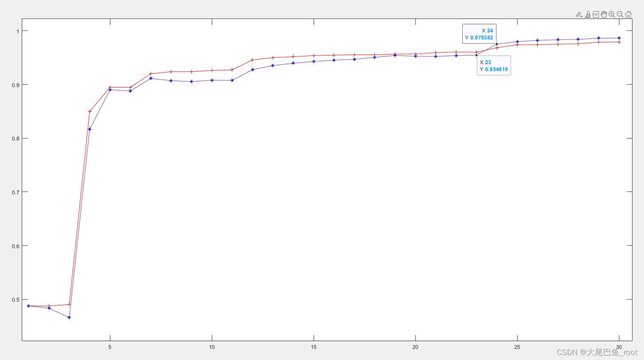Choose the Zoom Out magnifier
The image size is (644, 360).
pyautogui.click(x=620, y=14)
